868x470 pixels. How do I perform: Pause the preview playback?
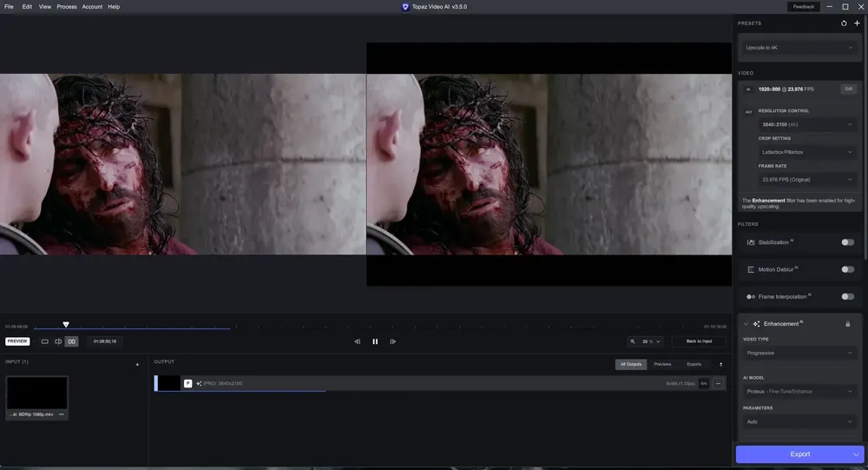pos(375,341)
